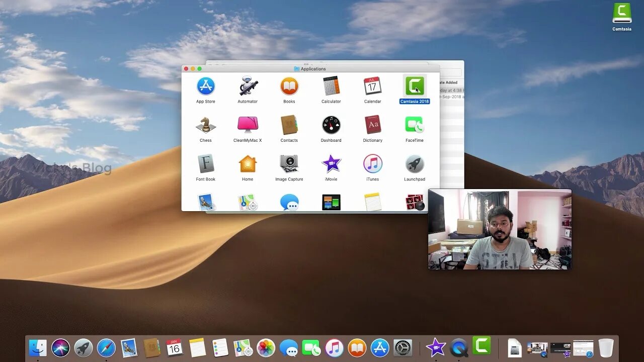
Task: Select Calendar in the Applications window
Action: pos(373,86)
